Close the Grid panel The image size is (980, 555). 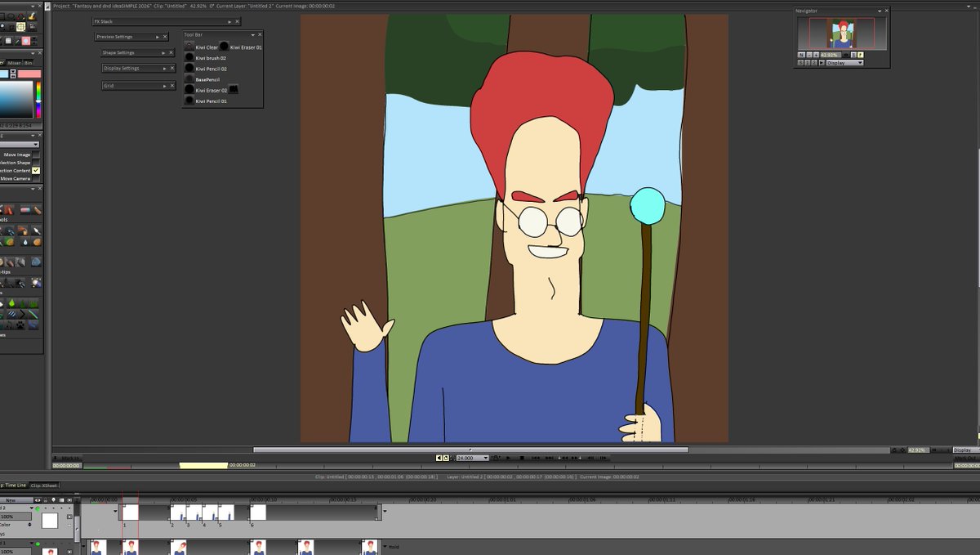[171, 85]
